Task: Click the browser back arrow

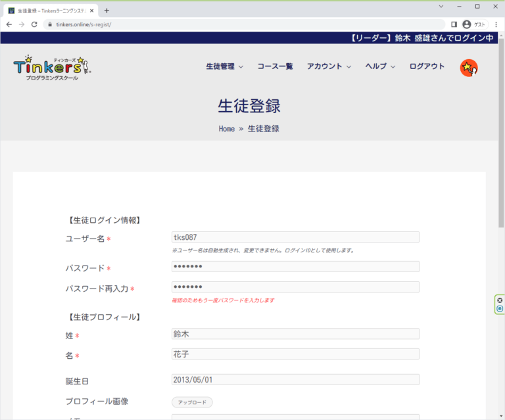Action: pos(9,24)
